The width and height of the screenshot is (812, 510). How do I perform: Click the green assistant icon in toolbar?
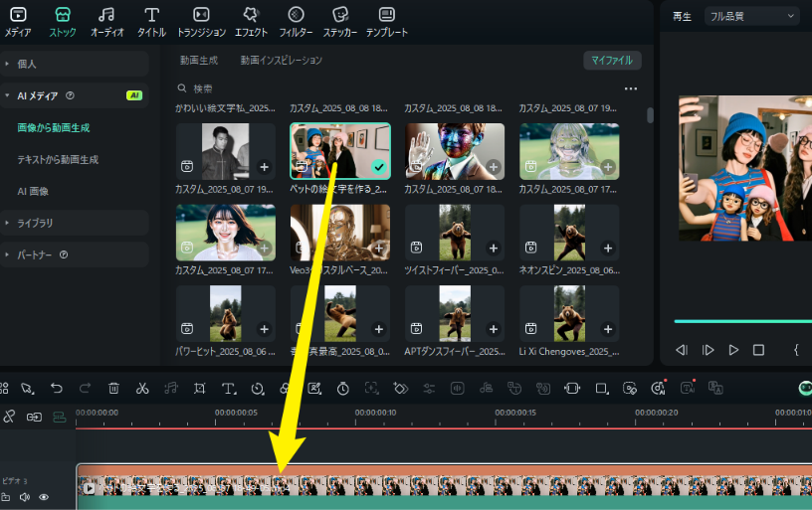pos(805,389)
